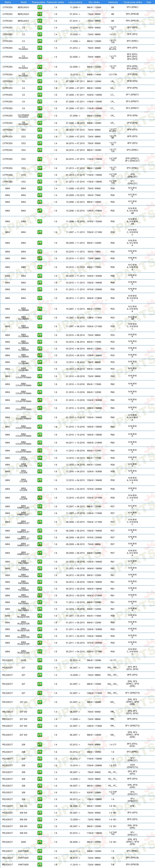Click the WD_ body code cell

113,702
